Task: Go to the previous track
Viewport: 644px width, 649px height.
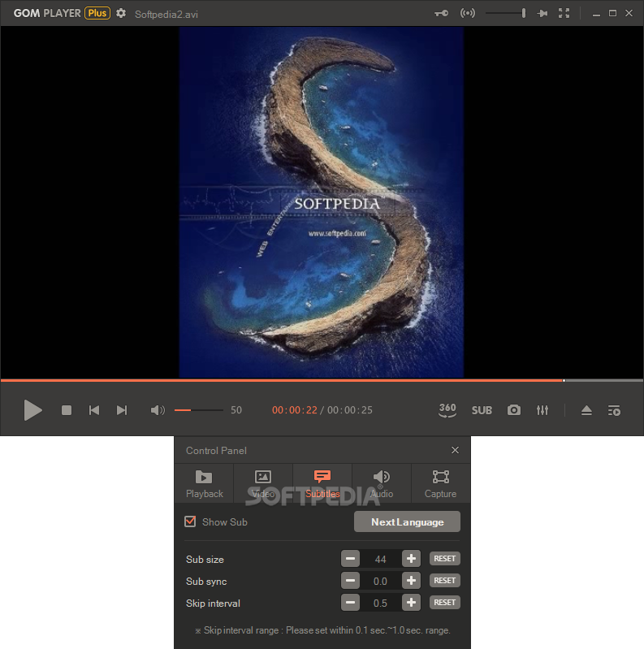Action: click(94, 410)
